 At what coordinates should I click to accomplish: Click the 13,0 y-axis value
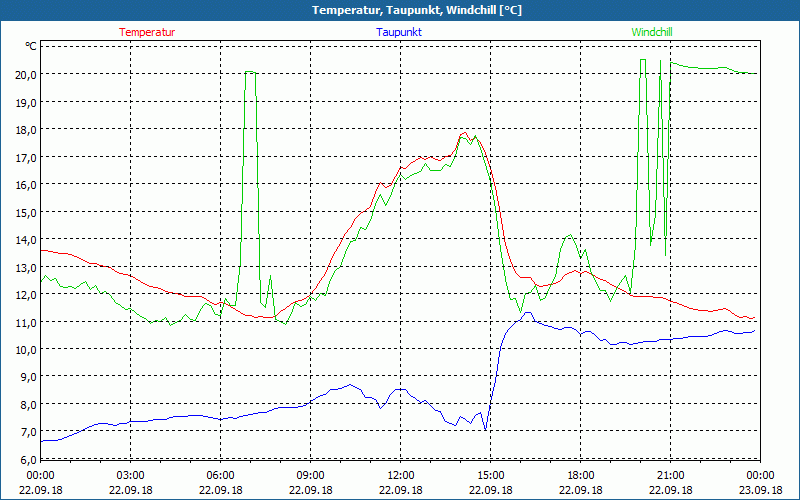pos(26,267)
